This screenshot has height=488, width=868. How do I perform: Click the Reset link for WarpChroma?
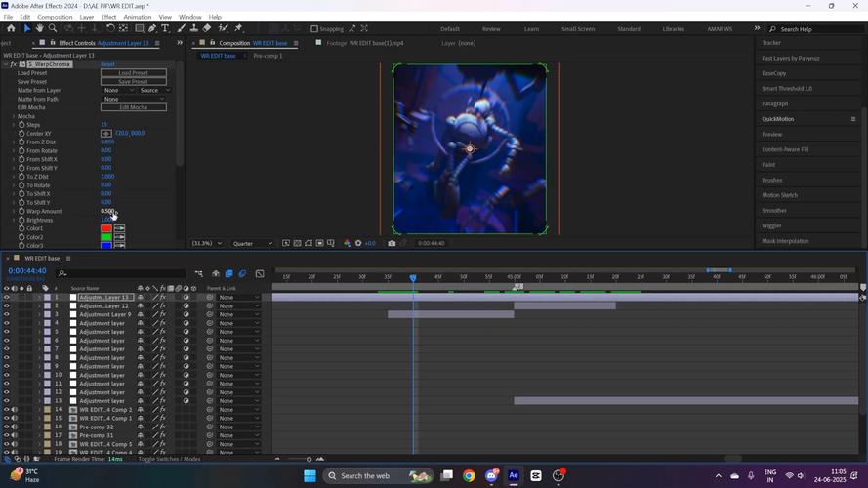tap(107, 64)
